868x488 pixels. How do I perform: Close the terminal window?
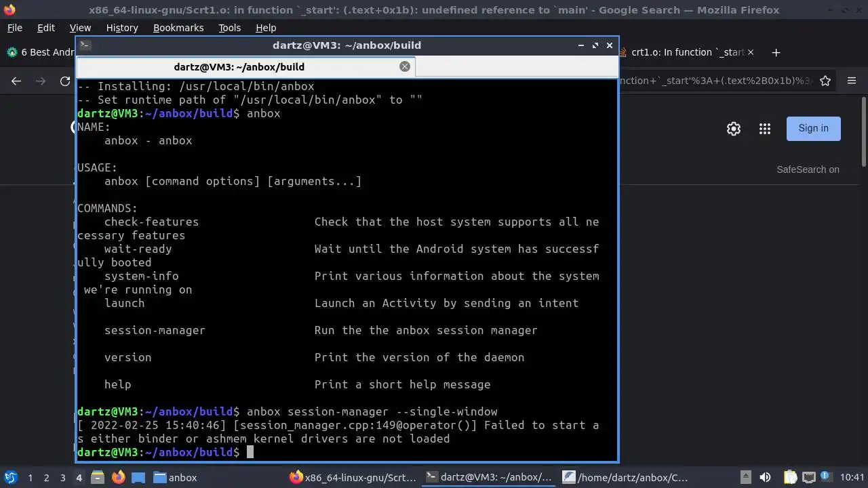click(x=610, y=45)
